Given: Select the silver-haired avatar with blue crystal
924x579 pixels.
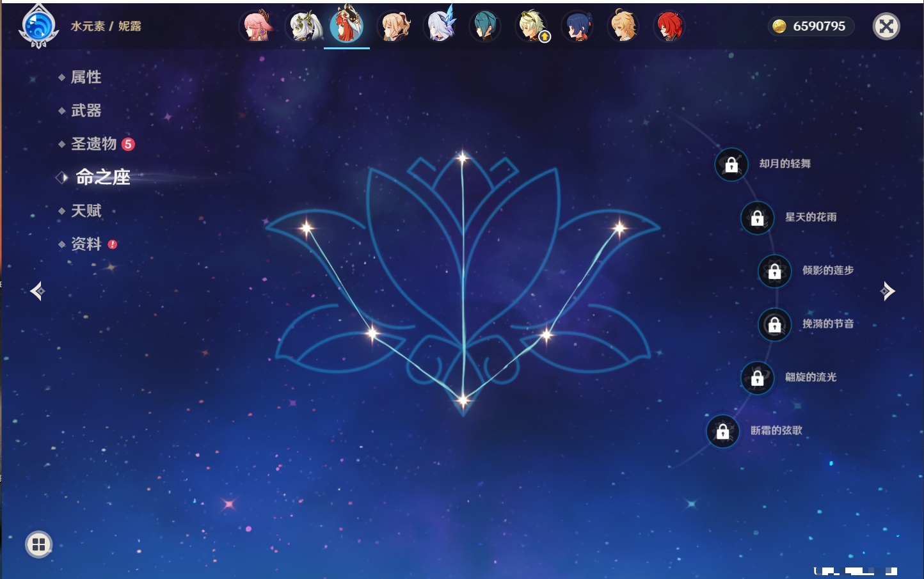Looking at the screenshot, I should (x=442, y=25).
